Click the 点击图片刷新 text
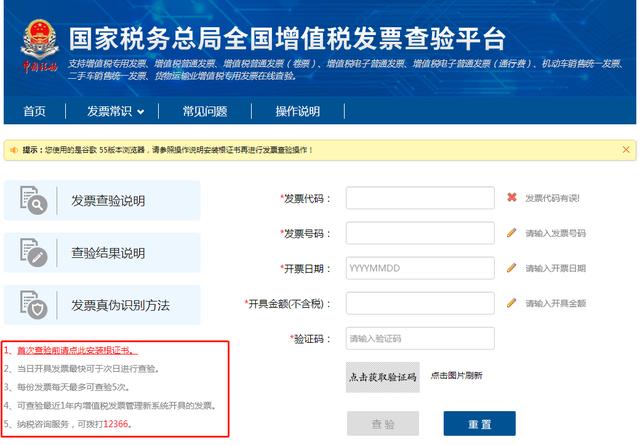This screenshot has height=445, width=640. coord(456,375)
